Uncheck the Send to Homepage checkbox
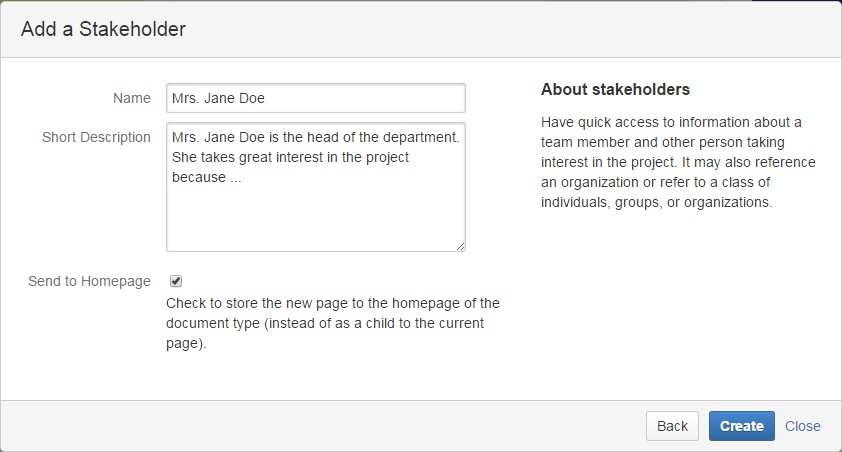 [x=176, y=282]
